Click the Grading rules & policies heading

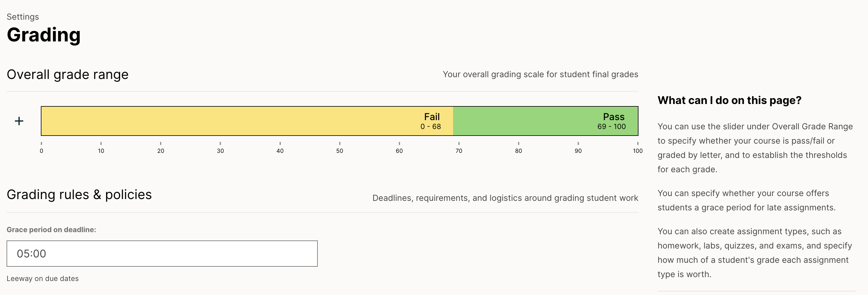pos(79,195)
